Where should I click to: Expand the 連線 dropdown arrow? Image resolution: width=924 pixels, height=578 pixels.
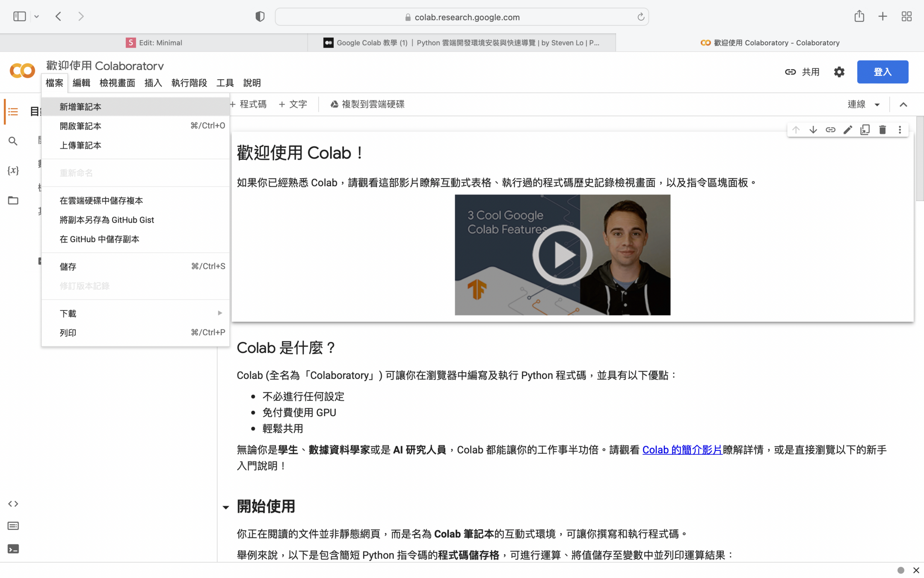877,105
